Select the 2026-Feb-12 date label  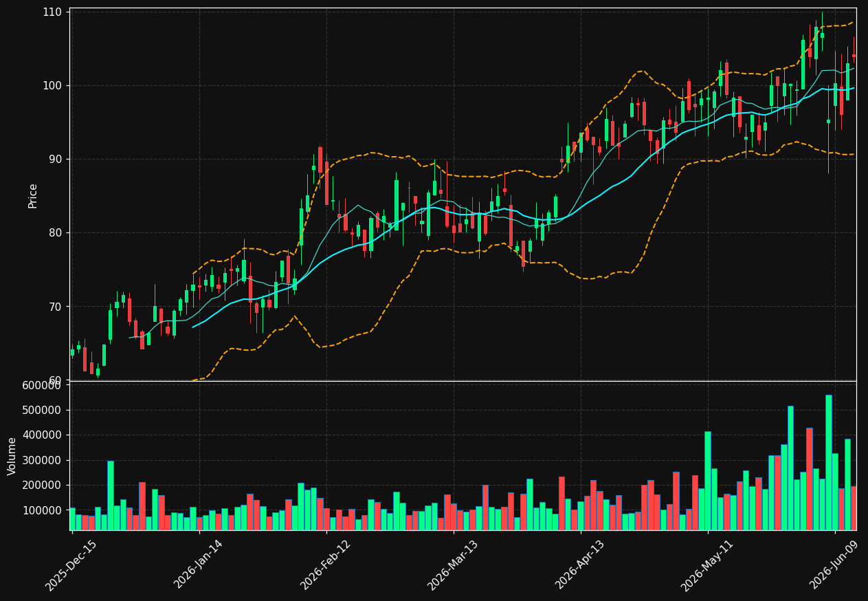click(x=326, y=565)
